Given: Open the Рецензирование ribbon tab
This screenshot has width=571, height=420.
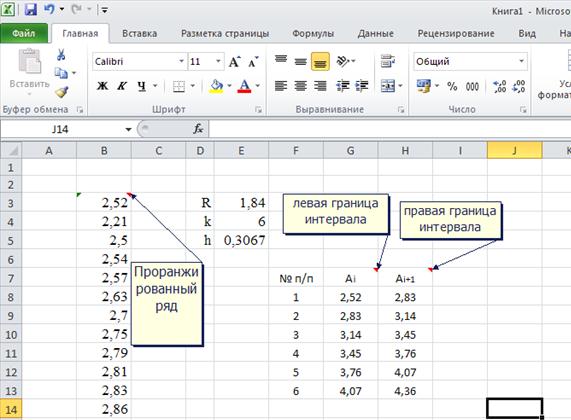Looking at the screenshot, I should pyautogui.click(x=456, y=34).
